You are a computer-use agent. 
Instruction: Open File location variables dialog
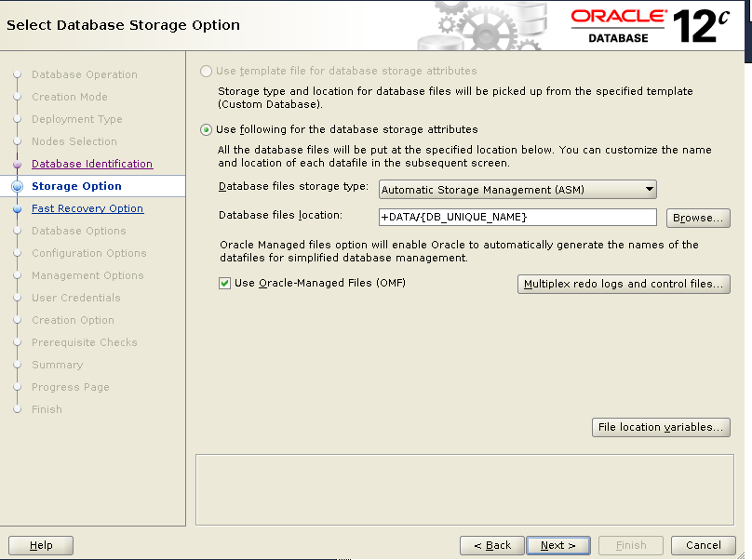[x=661, y=427]
